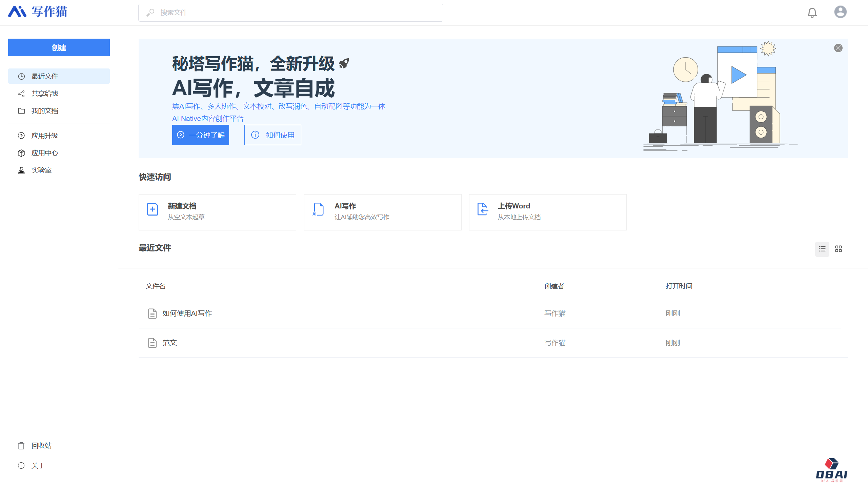Click the trash can icon
This screenshot has width=868, height=486.
(x=21, y=446)
